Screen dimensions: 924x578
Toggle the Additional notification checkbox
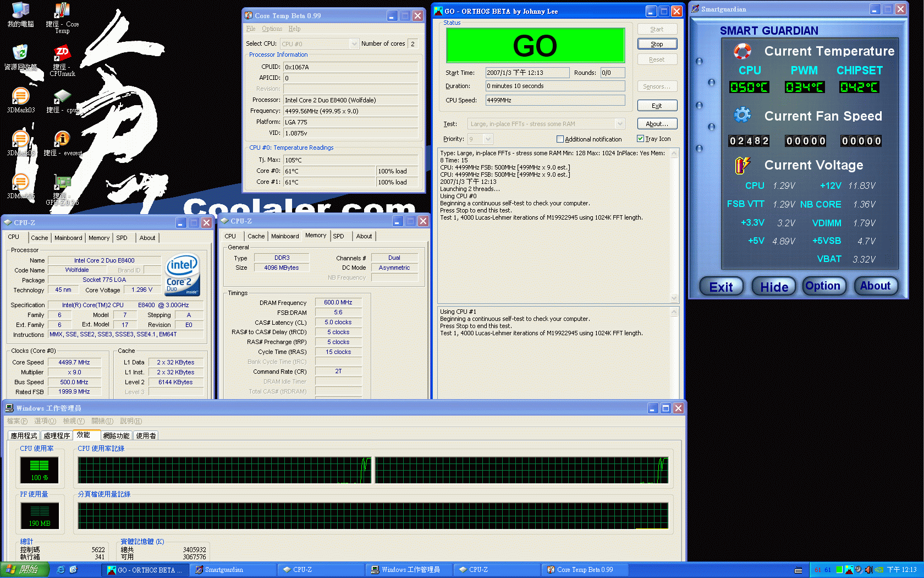coord(560,139)
